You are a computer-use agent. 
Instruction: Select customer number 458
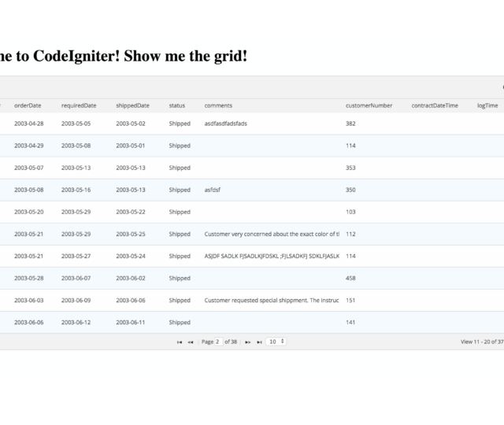[350, 278]
